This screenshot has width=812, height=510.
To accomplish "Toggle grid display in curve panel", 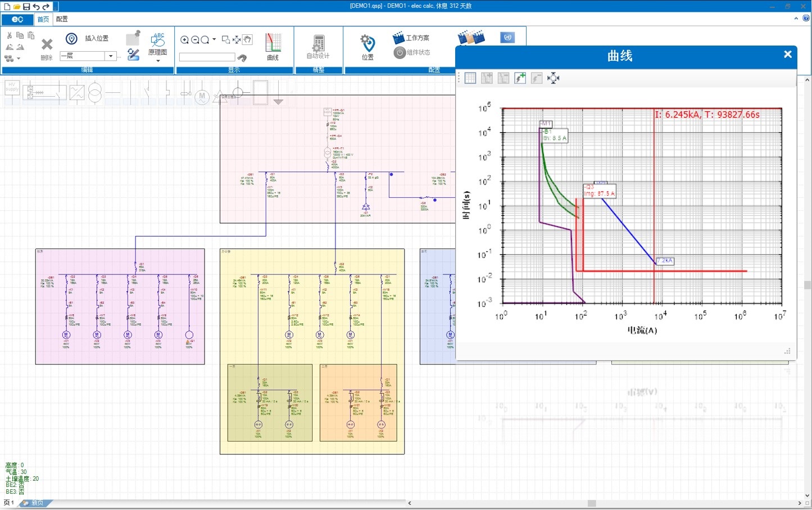I will (x=470, y=78).
